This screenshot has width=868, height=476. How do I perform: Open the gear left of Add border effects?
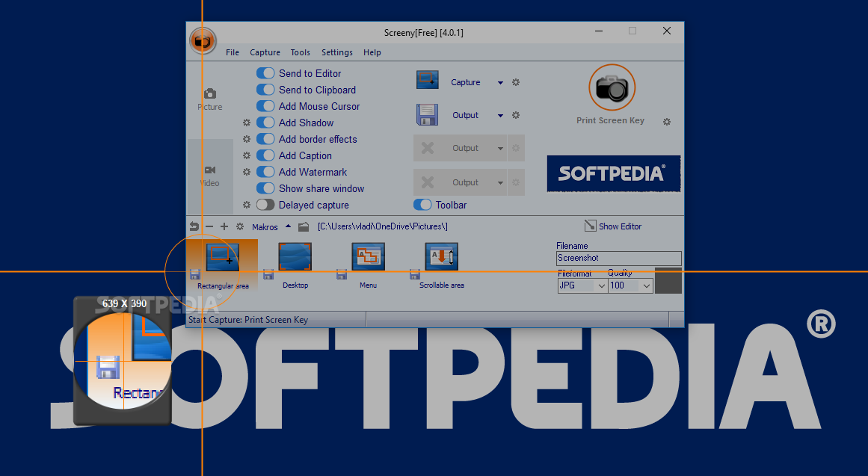[x=247, y=139]
